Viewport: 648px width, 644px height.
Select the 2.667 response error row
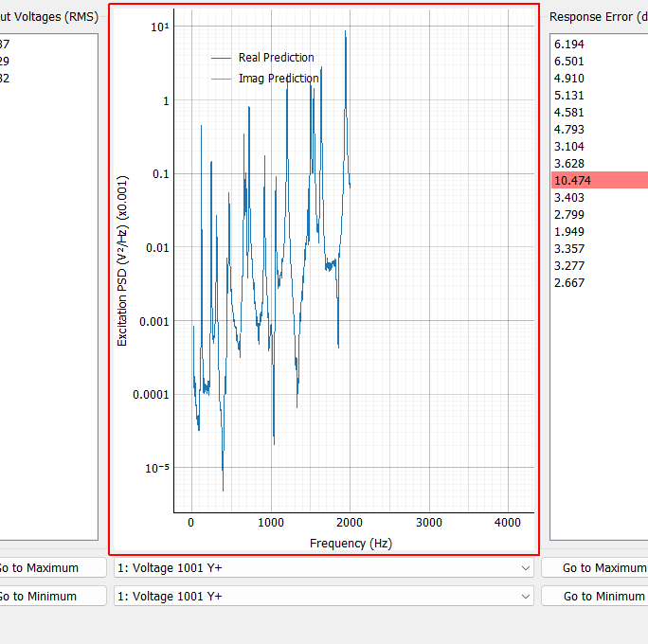tap(600, 282)
